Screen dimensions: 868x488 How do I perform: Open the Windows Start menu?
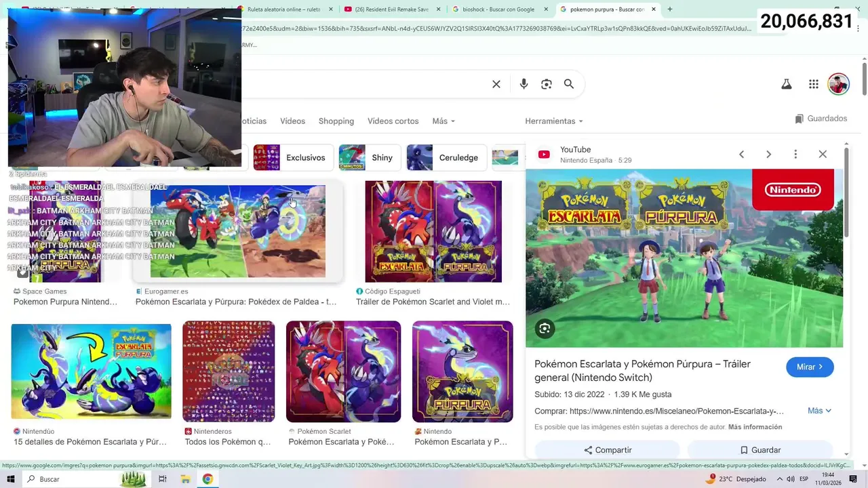point(11,479)
